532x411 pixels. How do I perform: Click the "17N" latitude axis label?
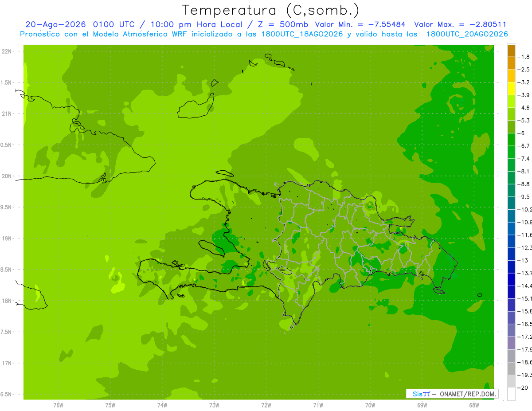tap(8, 363)
